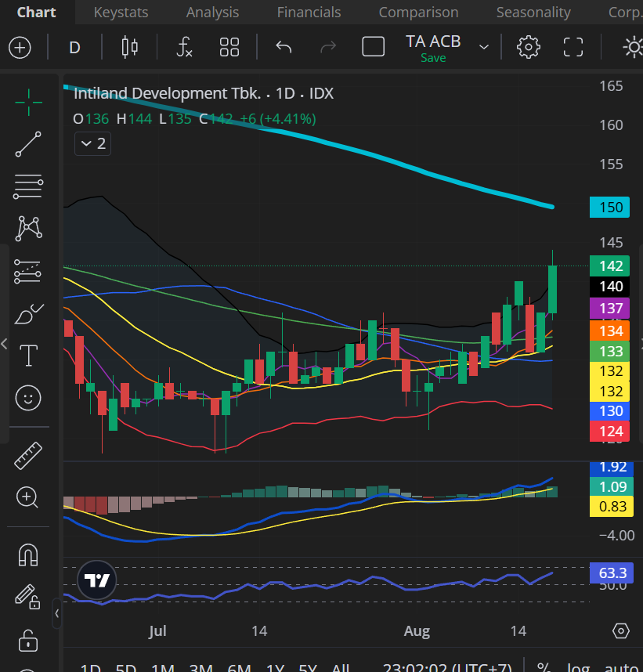Collapse the left panel with edge arrow

point(4,344)
